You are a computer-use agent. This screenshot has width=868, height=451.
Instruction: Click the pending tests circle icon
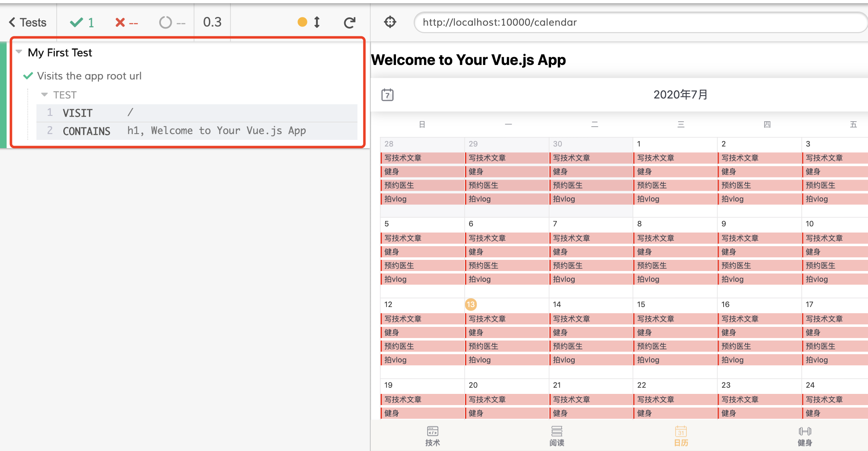tap(165, 22)
